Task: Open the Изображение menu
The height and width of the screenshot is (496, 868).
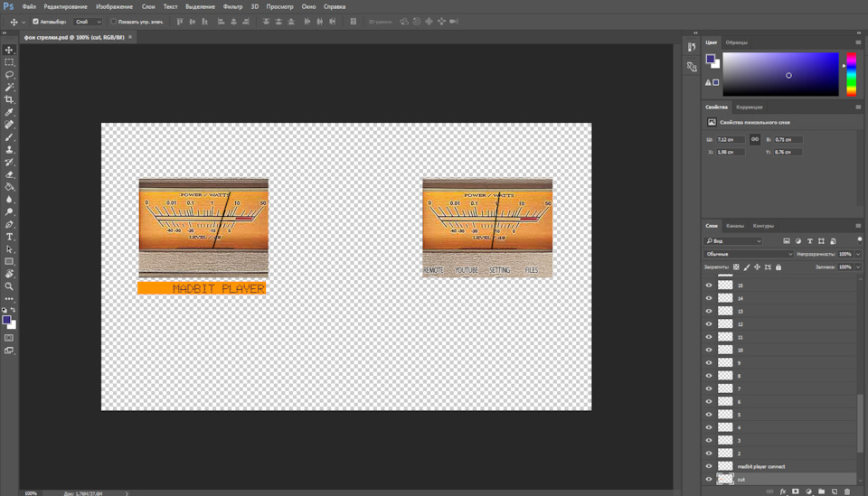Action: tap(114, 6)
